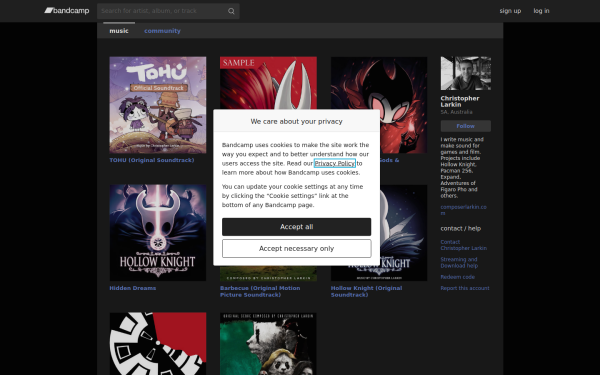The image size is (600, 375).
Task: Open the Redeem code link
Action: [457, 277]
